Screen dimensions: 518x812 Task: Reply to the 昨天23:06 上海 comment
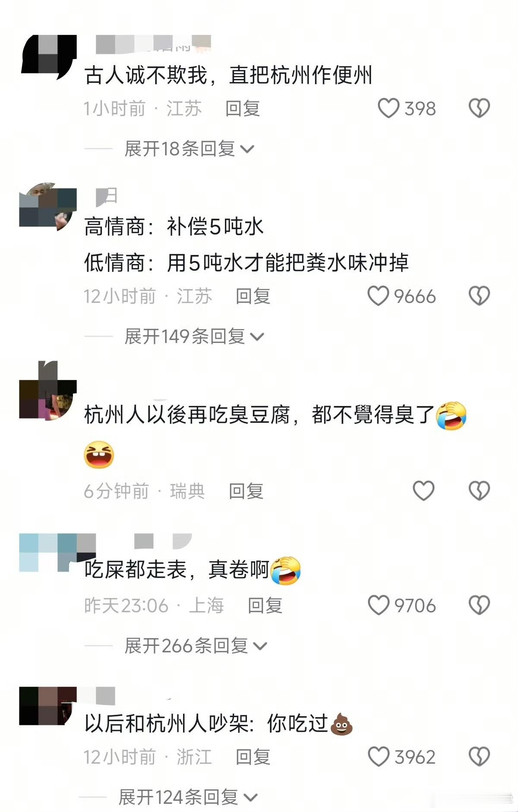265,605
